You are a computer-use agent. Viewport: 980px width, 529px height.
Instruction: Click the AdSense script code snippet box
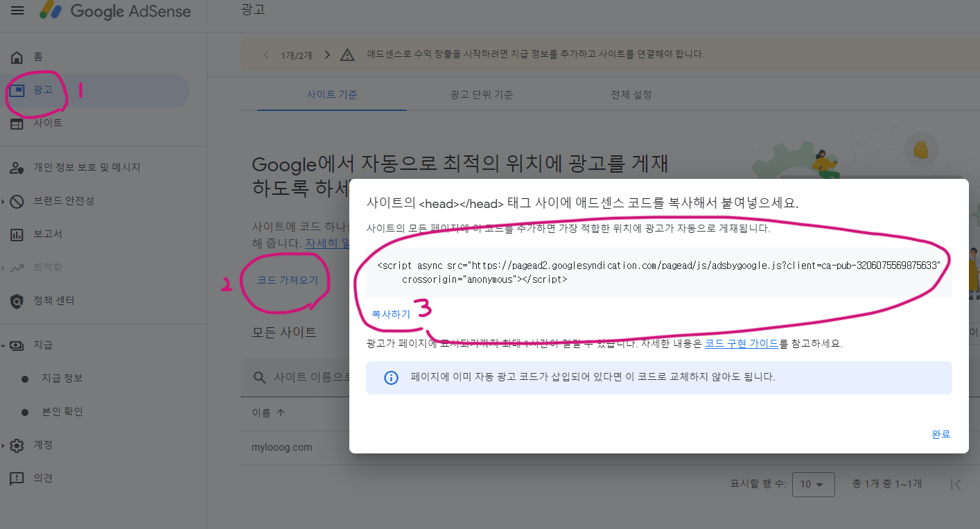click(658, 272)
